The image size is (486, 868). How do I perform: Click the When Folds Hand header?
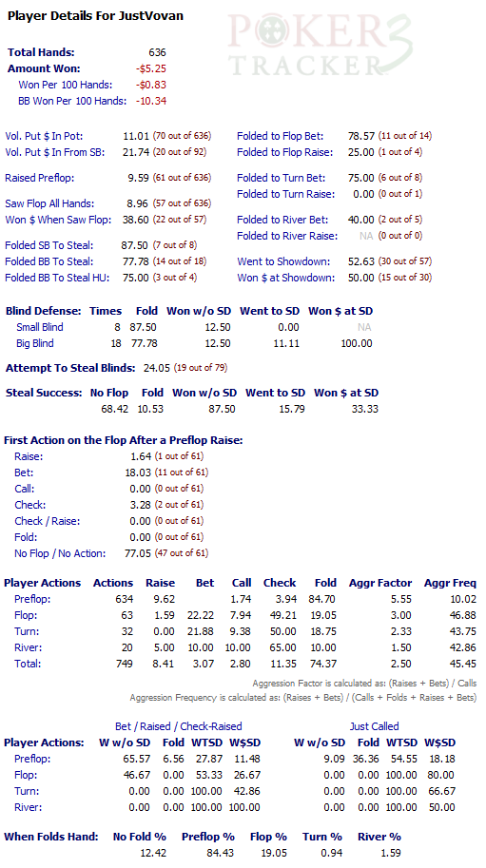click(51, 837)
